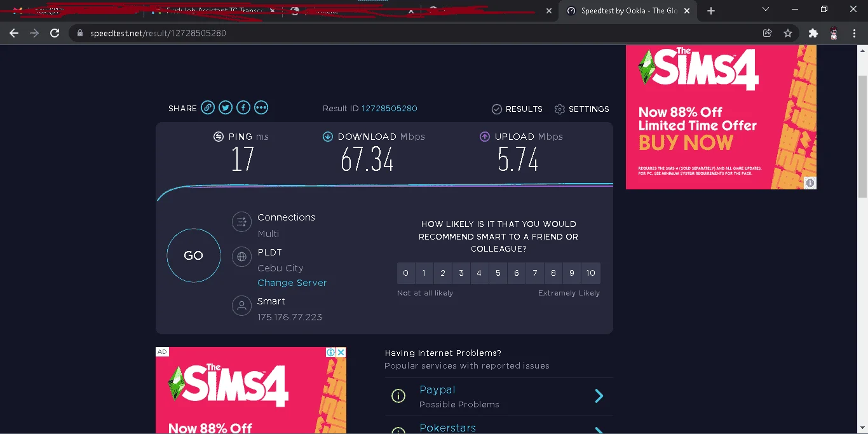The height and width of the screenshot is (434, 868).
Task: Go back in browser history
Action: (14, 33)
